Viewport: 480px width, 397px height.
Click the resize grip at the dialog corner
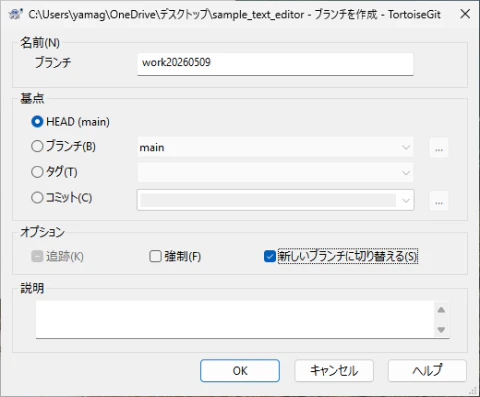473,390
